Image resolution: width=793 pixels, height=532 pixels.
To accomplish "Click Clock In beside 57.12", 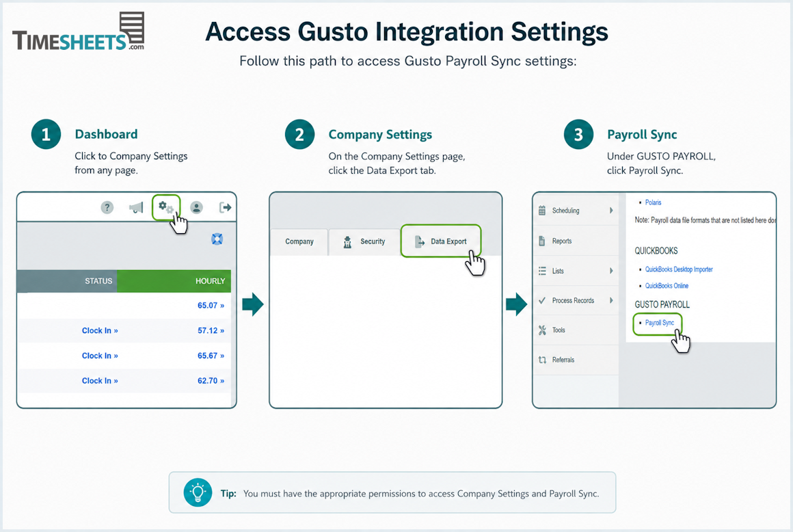I will (x=100, y=330).
